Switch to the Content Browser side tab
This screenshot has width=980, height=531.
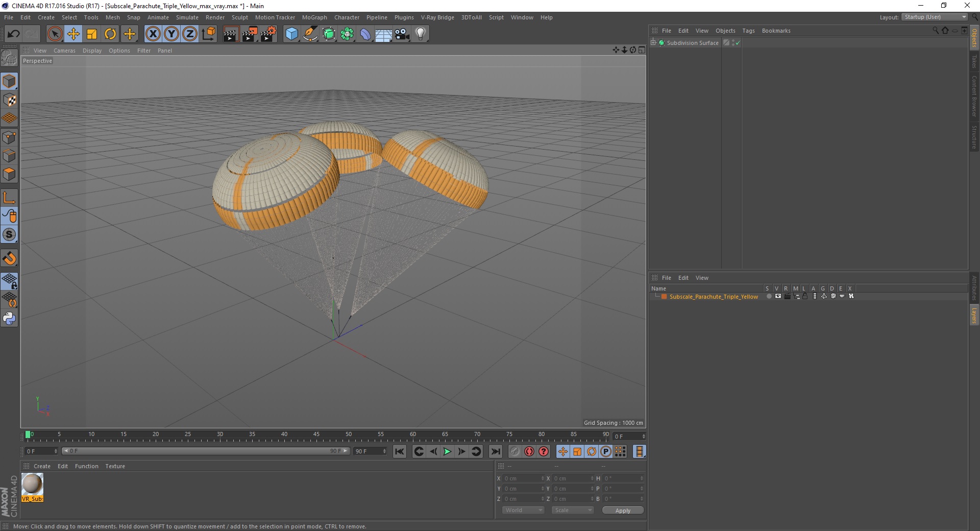(974, 96)
